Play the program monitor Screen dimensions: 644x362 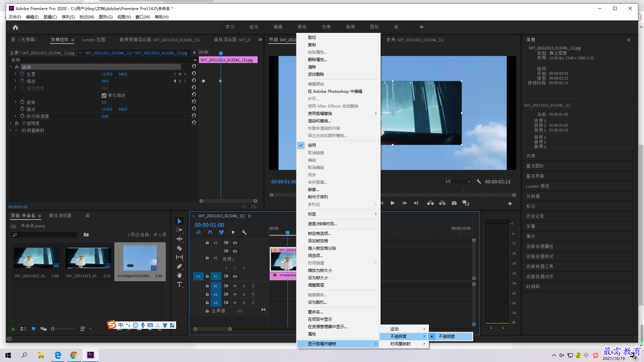pyautogui.click(x=393, y=203)
